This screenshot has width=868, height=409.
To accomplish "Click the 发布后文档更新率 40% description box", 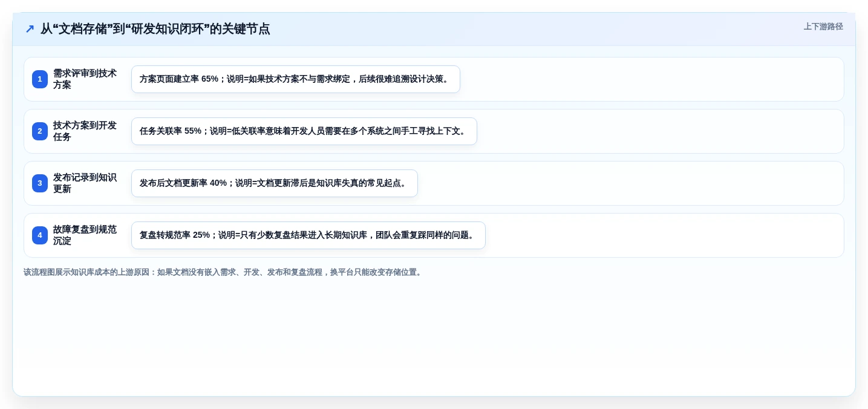I will (275, 183).
